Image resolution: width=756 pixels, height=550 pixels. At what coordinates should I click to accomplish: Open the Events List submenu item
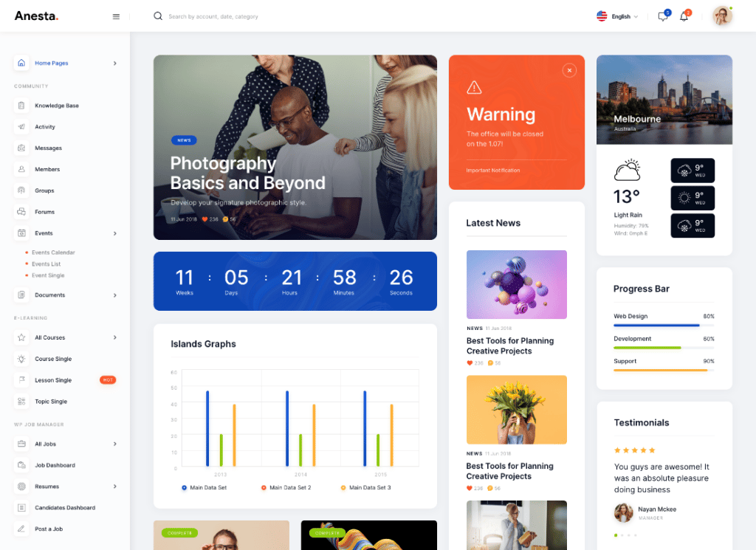46,264
